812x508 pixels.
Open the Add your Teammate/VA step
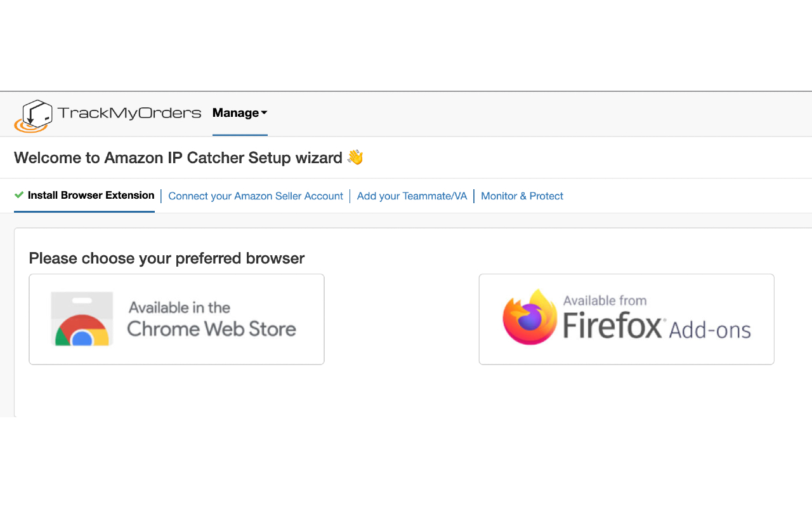412,196
